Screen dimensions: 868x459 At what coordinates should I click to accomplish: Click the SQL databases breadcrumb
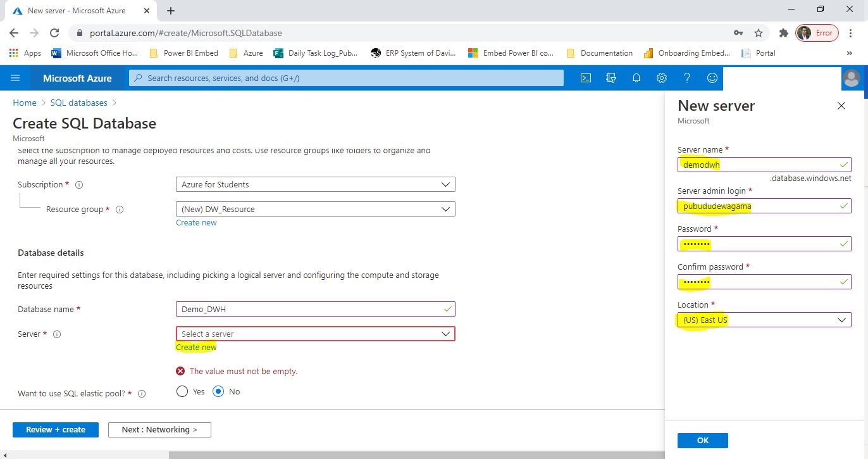pyautogui.click(x=78, y=103)
